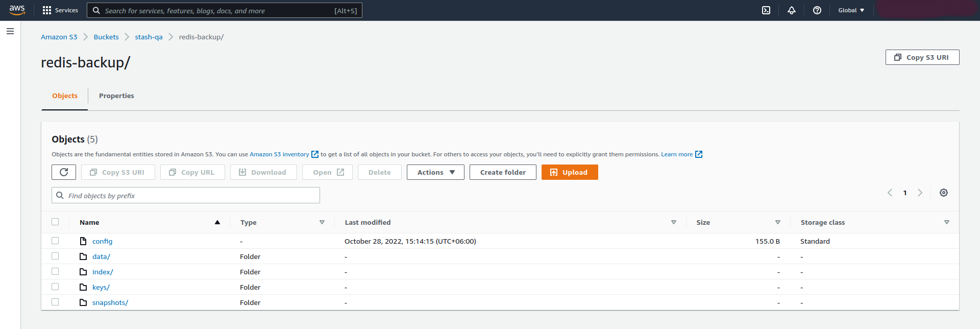Switch to the Properties tab
980x329 pixels.
[x=116, y=96]
